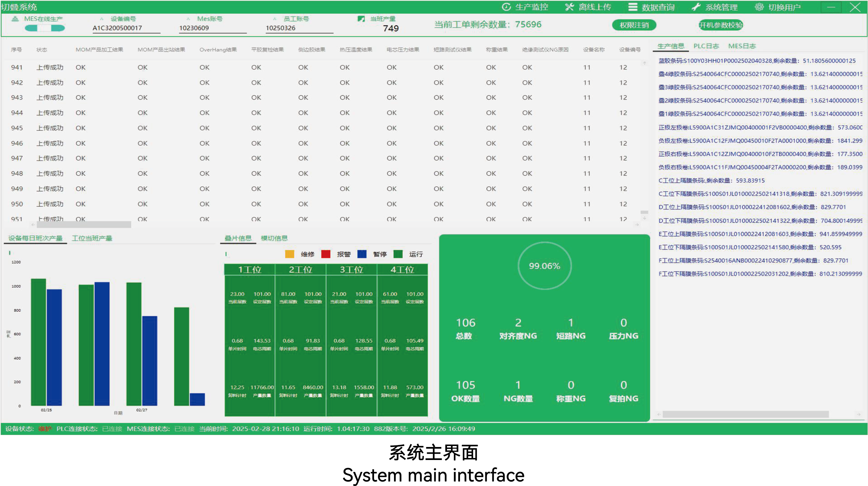The height and width of the screenshot is (486, 868).
Task: Click the MES在线生产 network icon
Action: click(x=15, y=19)
